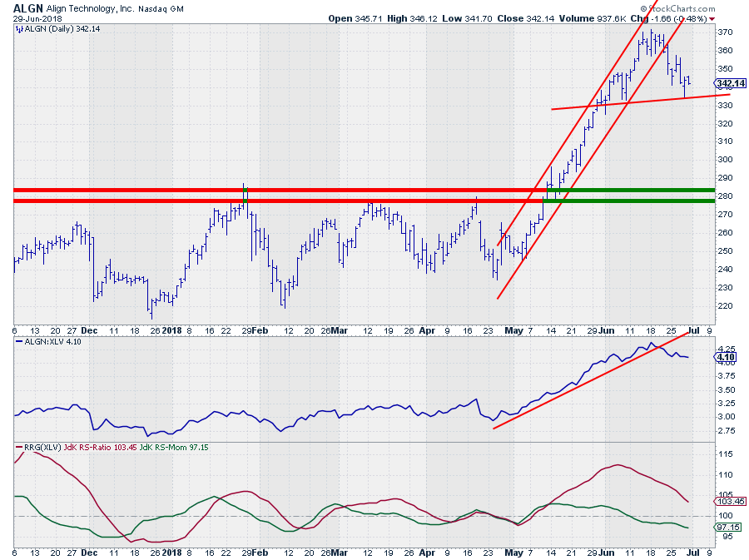
Task: Click the 240 price axis label
Action: [x=725, y=270]
